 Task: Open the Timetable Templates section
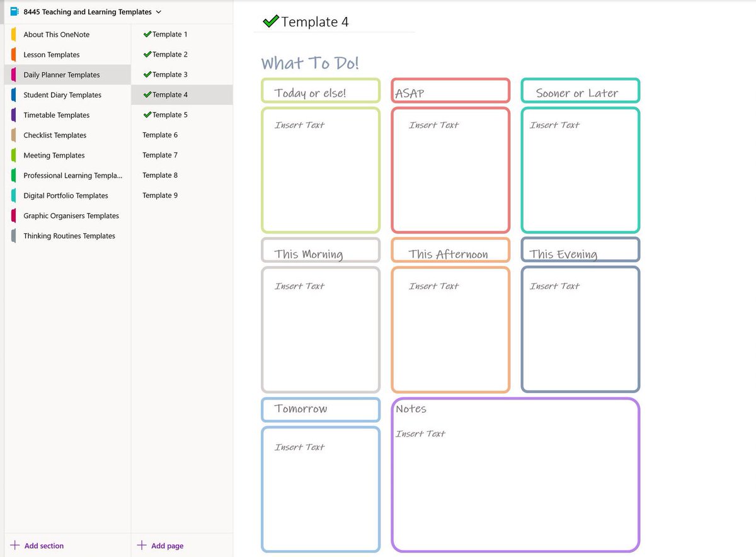[x=67, y=115]
